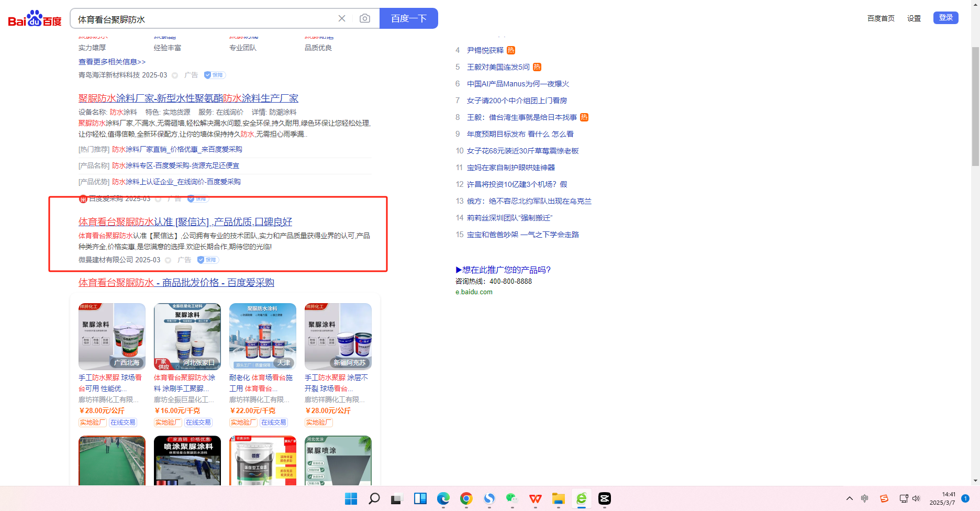Expand the dropdown arrow beside 微昊建材有限公司 2025-03
Screen dimensions: 980x511
click(x=168, y=260)
